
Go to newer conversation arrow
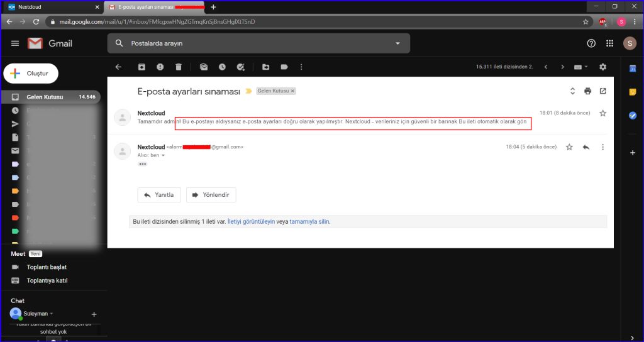pos(546,67)
